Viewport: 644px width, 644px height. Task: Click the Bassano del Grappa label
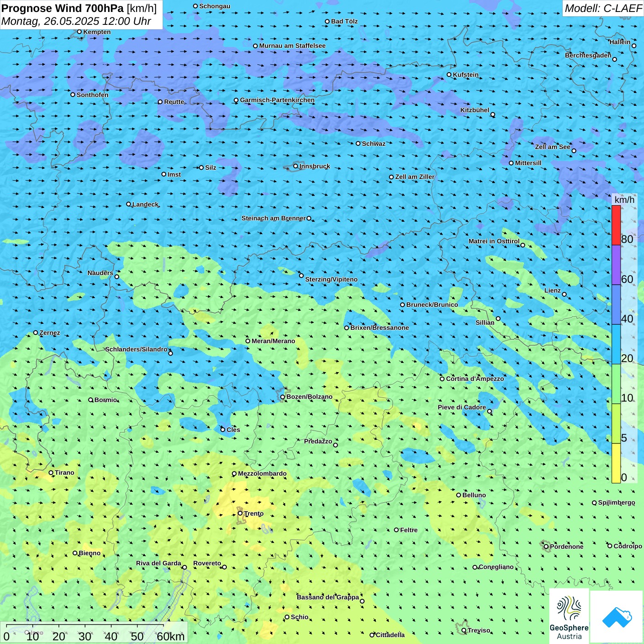click(x=328, y=597)
